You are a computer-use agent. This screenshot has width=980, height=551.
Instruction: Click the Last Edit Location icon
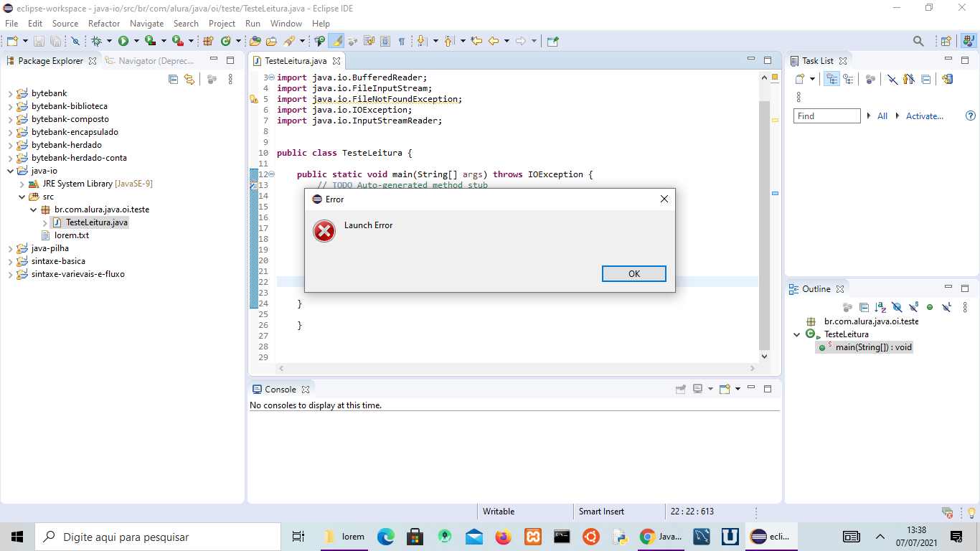click(x=476, y=42)
